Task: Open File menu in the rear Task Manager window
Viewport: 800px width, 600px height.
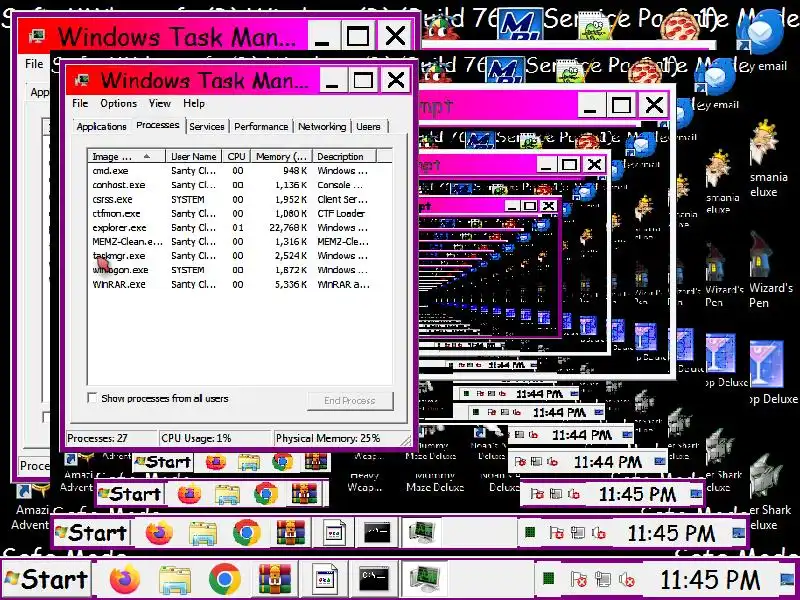Action: [34, 64]
